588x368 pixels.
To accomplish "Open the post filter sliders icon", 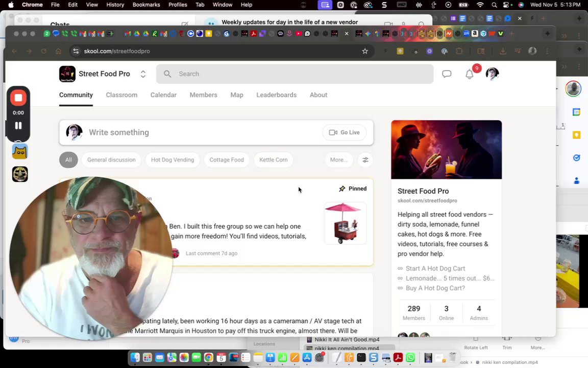I will (x=365, y=160).
